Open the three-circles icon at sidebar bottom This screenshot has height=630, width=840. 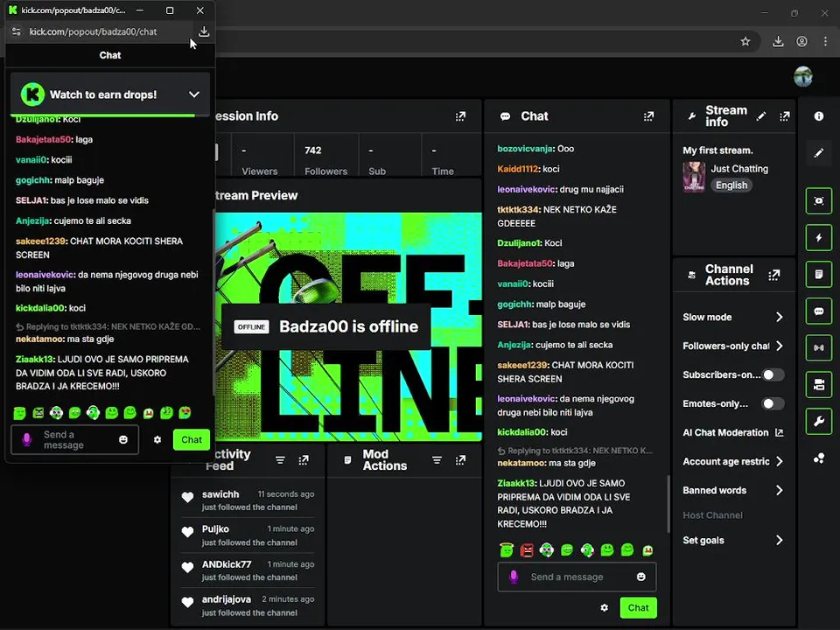819,458
